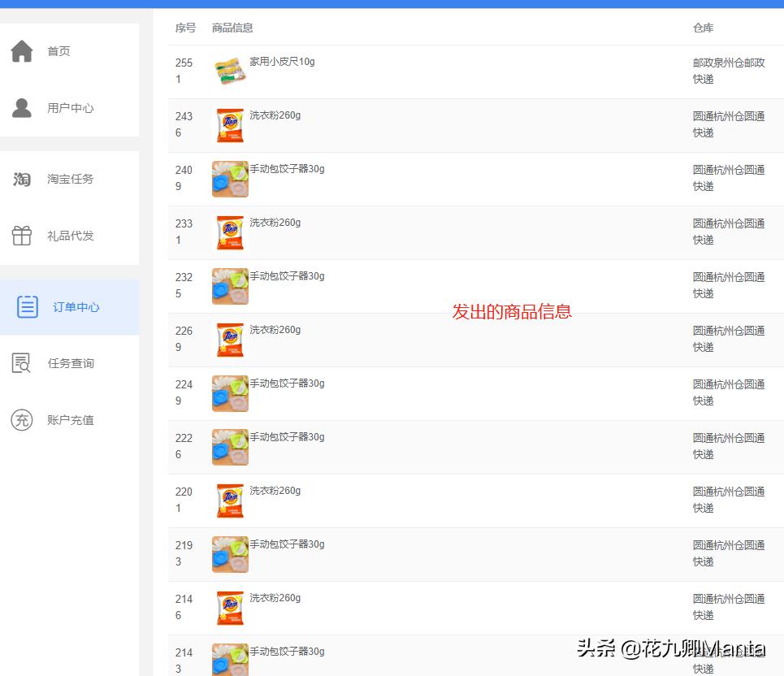Click the 淘 Taobao tasks icon
The image size is (784, 676).
(21, 179)
